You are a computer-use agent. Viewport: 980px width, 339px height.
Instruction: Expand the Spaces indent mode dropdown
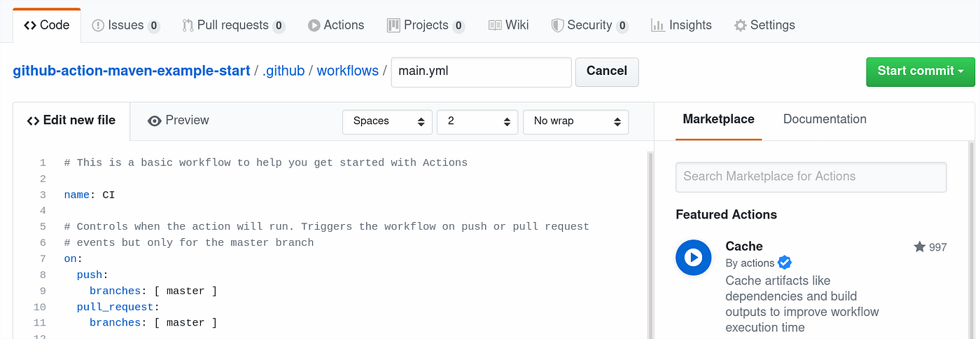(387, 121)
